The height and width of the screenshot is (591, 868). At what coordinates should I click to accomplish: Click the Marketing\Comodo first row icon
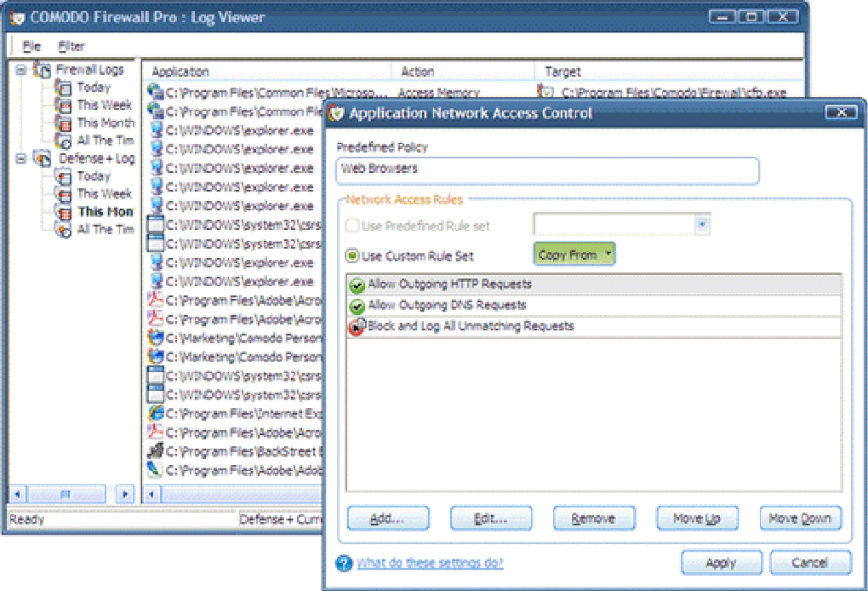[x=156, y=337]
